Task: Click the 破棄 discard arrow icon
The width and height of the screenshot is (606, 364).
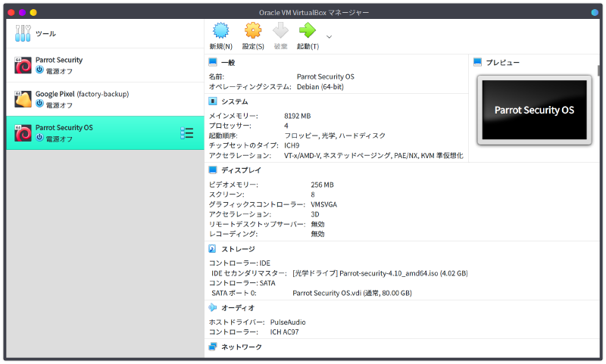Action: click(x=280, y=31)
